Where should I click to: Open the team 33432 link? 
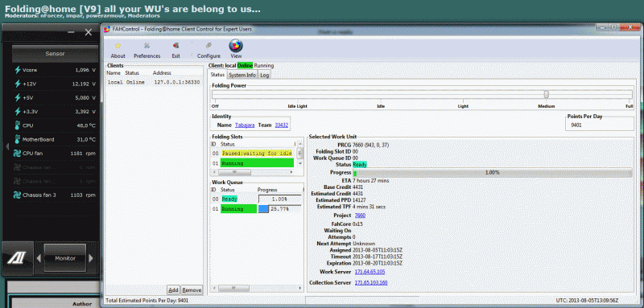282,125
